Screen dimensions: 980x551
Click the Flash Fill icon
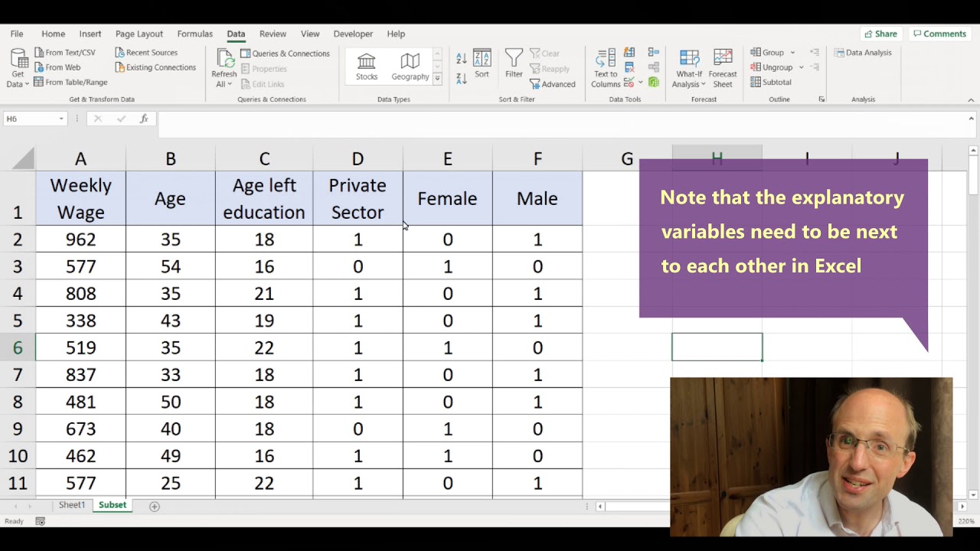[x=629, y=53]
